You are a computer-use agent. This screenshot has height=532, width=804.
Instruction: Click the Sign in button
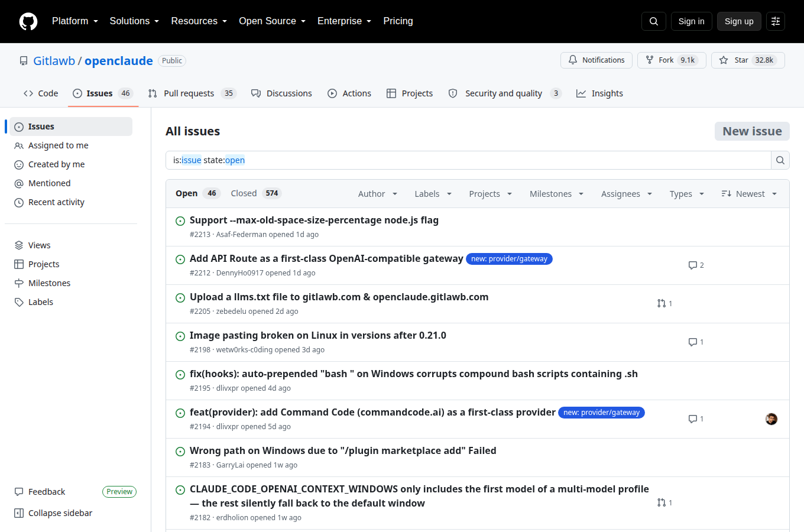691,21
